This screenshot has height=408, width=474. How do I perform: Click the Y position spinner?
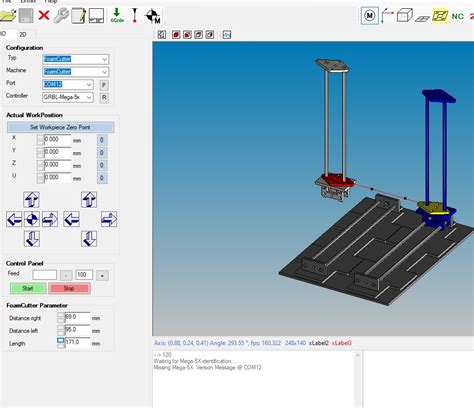40,153
